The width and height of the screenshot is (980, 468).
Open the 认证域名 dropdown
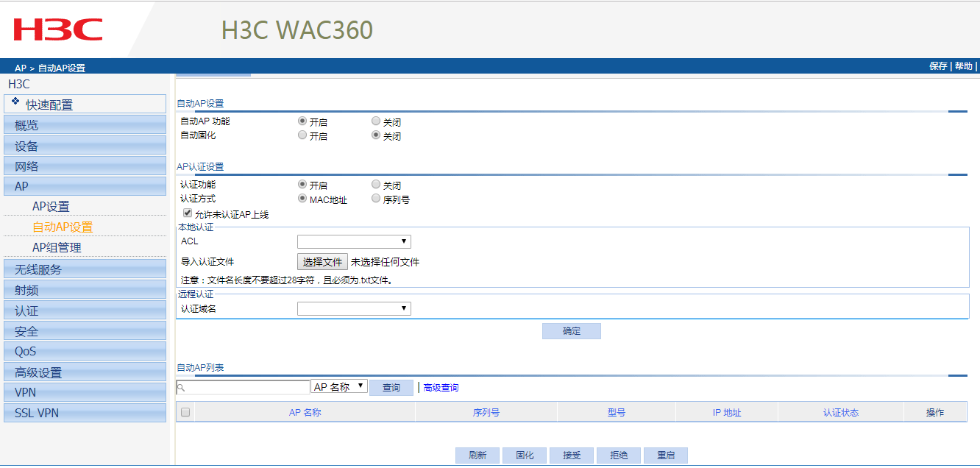pos(354,308)
